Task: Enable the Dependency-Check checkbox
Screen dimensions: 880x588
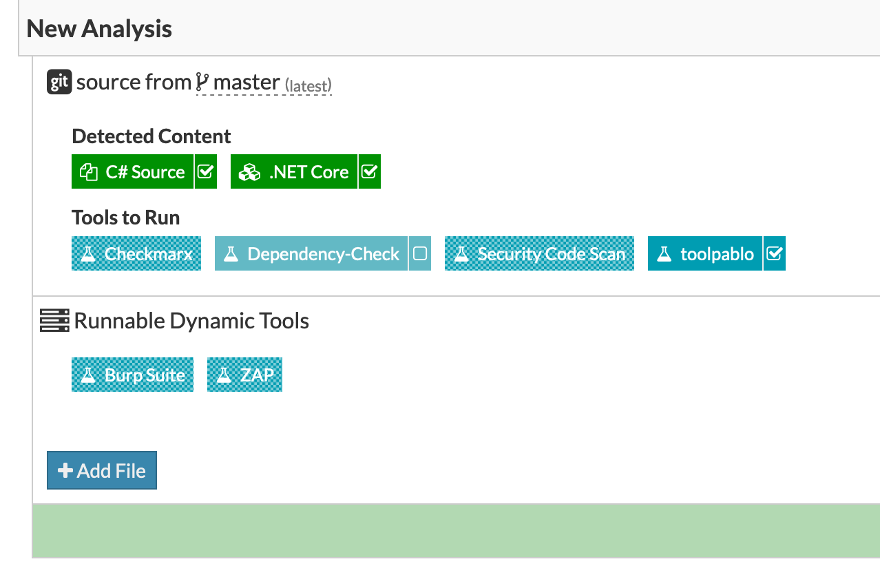Action: 420,253
